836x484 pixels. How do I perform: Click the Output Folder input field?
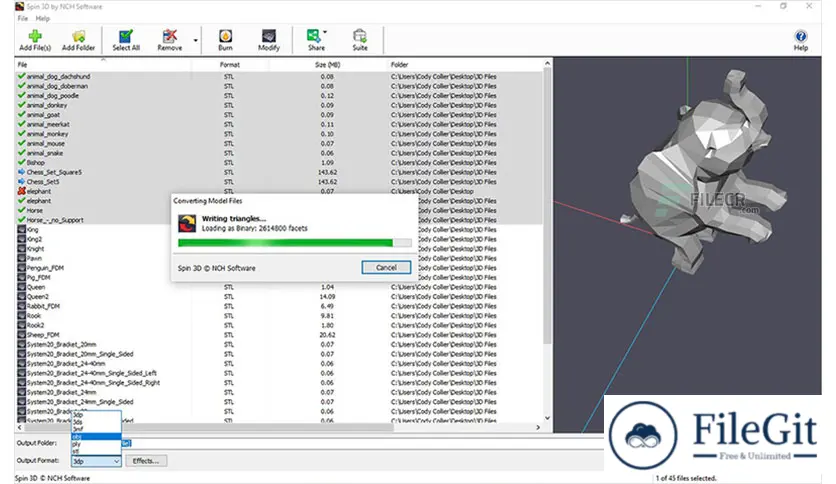pyautogui.click(x=336, y=443)
